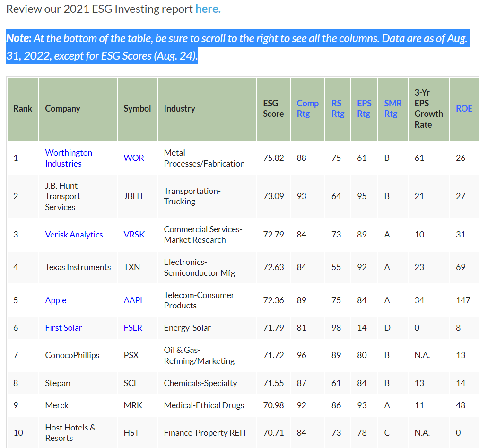The height and width of the screenshot is (448, 479).
Task: Click the Oil & Gas-Refining/Marketing cell
Action: point(207,355)
